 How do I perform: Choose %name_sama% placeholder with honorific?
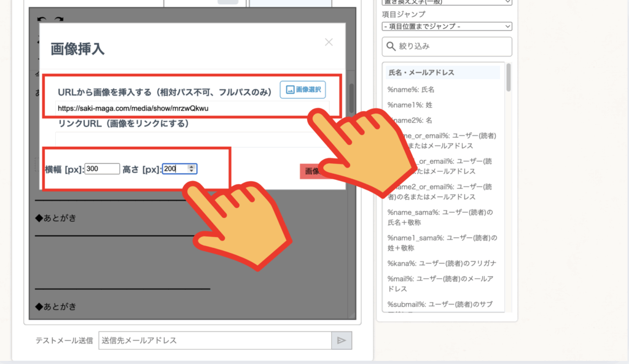440,217
